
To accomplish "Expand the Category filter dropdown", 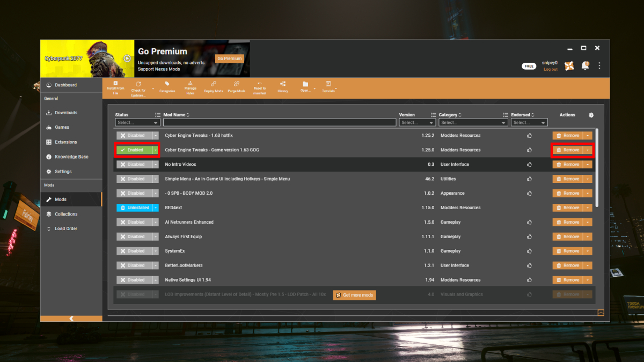I will click(x=473, y=122).
